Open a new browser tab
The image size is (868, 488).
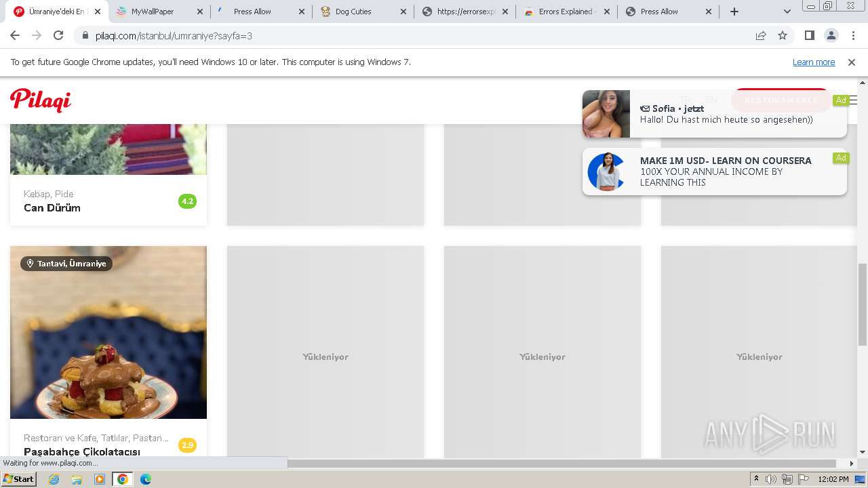point(734,12)
